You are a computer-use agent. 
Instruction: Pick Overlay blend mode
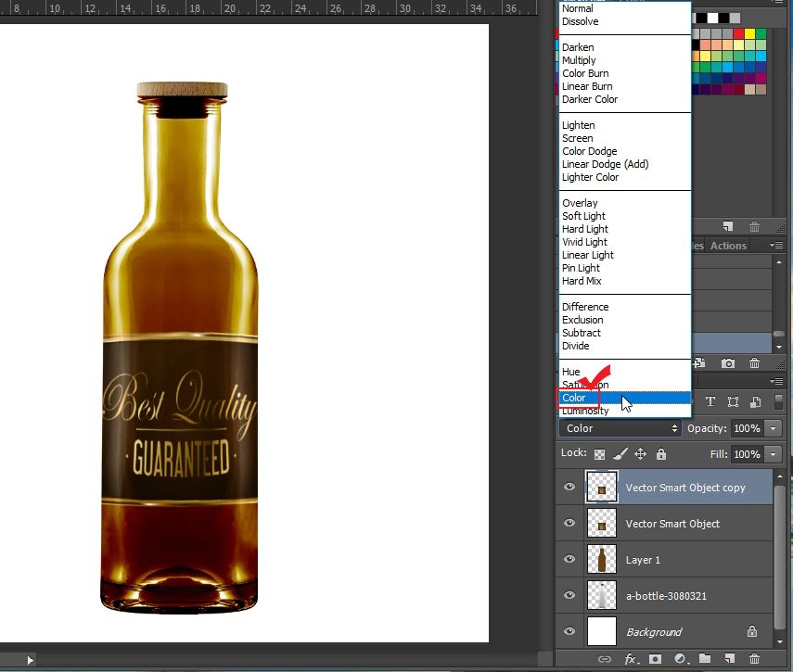coord(580,203)
